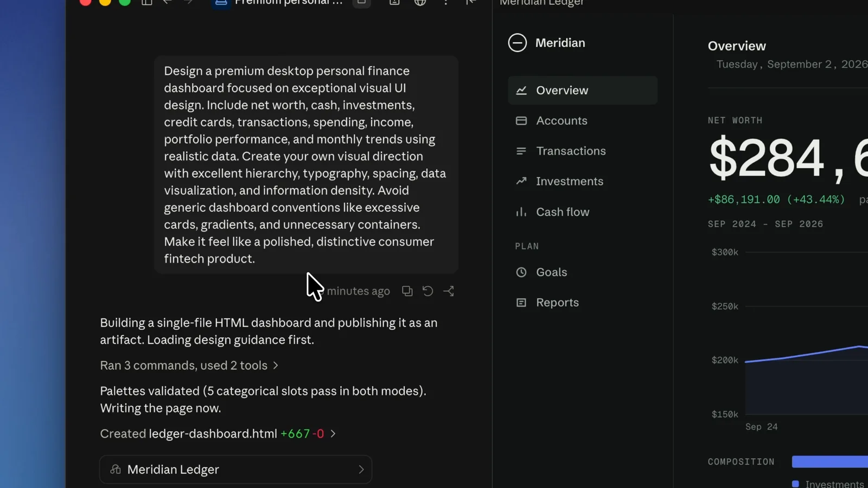Click the '$200k' axis label
The height and width of the screenshot is (488, 868).
[725, 360]
